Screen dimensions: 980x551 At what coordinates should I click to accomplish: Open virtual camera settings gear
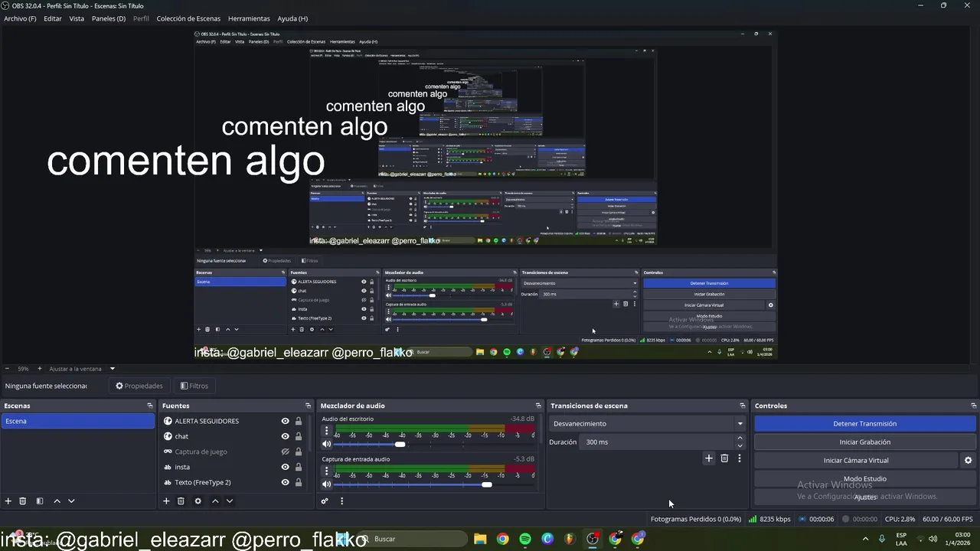[968, 461]
